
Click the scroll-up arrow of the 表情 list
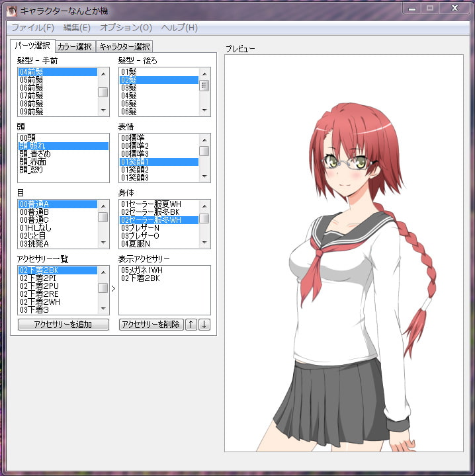(204, 138)
